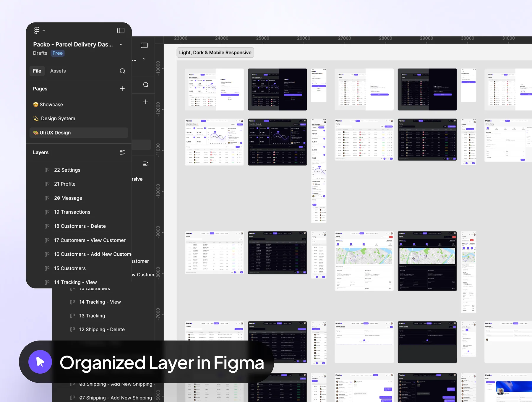The width and height of the screenshot is (532, 402).
Task: Select the light tracking map frame on canvas
Action: (x=364, y=261)
